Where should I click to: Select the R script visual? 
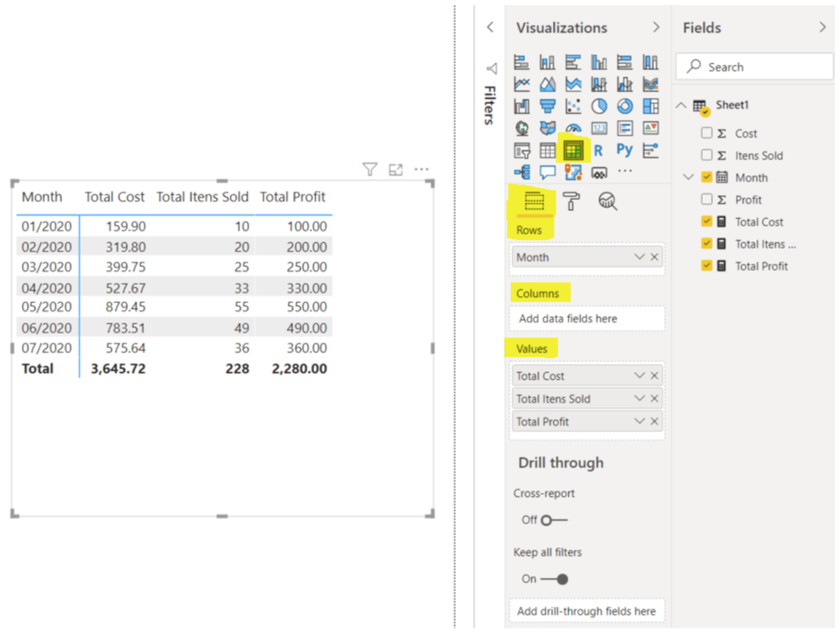[598, 150]
